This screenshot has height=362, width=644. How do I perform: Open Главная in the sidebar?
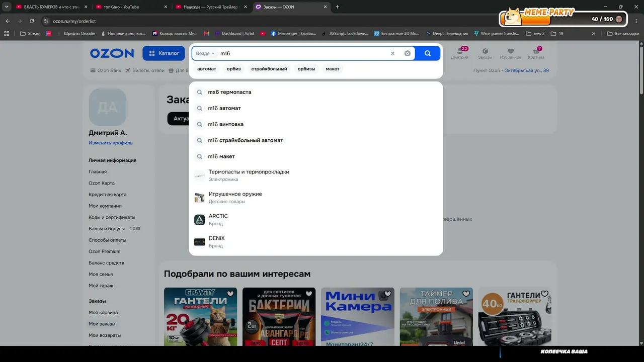(x=98, y=172)
